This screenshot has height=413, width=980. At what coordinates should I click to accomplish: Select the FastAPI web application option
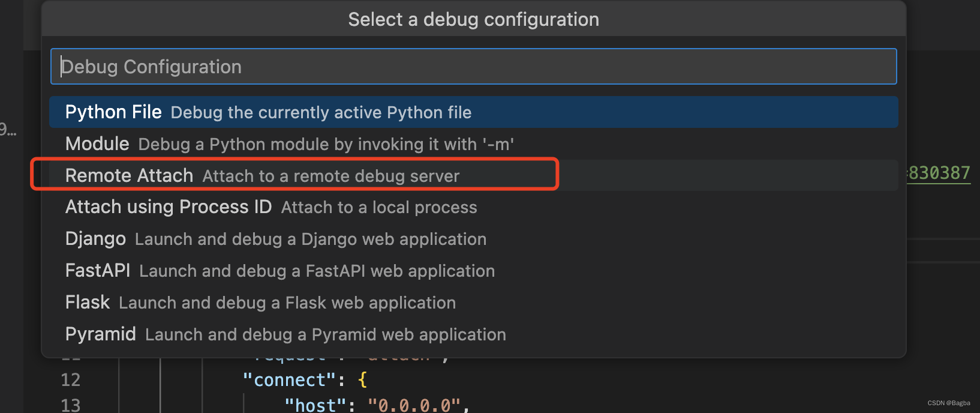[279, 271]
